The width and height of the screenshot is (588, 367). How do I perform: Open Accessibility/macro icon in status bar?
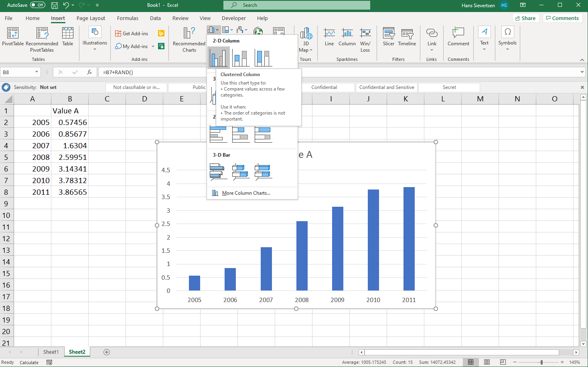(49, 362)
